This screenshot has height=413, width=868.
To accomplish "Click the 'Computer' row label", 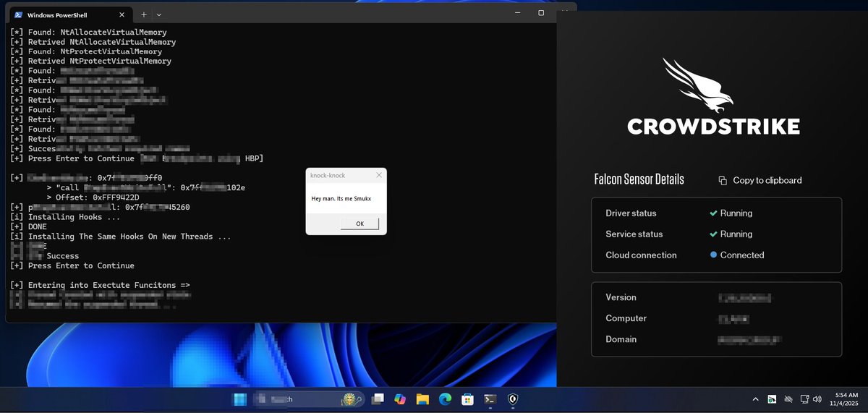I will (626, 318).
